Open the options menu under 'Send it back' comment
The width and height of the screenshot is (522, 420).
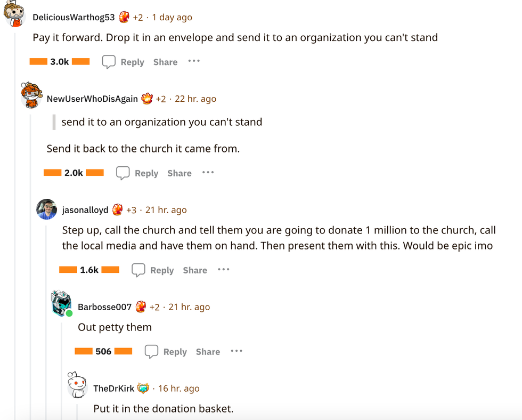(208, 173)
